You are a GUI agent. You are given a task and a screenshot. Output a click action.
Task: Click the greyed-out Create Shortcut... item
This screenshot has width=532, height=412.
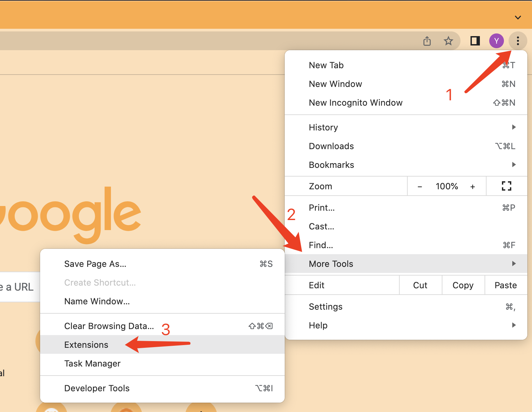pyautogui.click(x=162, y=283)
